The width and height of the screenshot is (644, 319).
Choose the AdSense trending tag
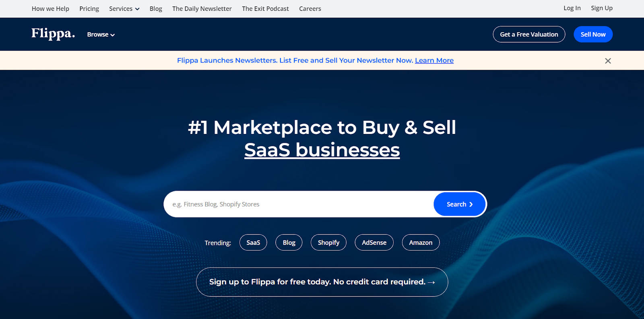[374, 243]
